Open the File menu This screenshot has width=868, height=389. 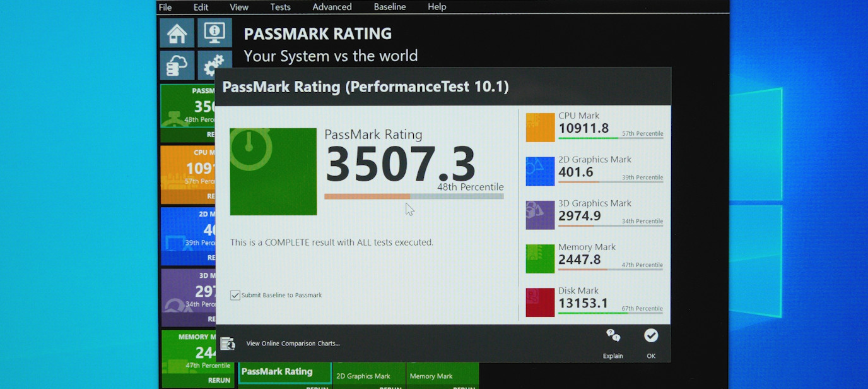pos(165,7)
